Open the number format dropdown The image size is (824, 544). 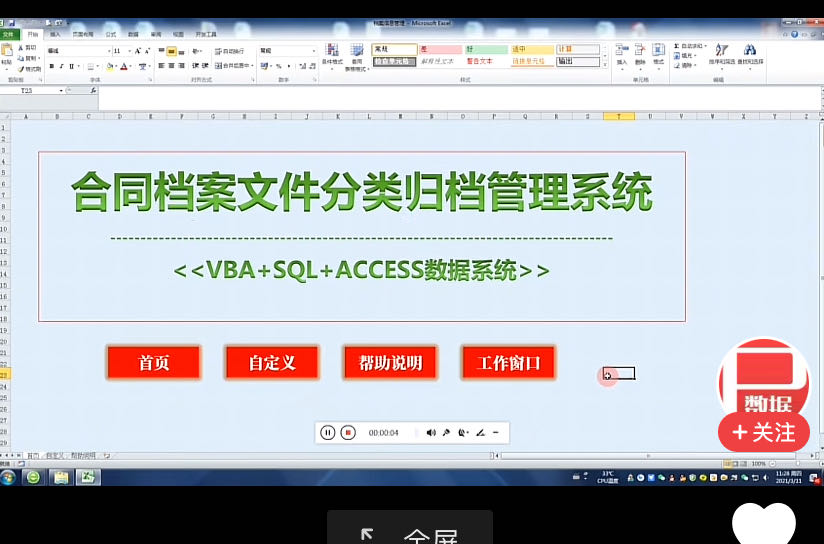314,51
